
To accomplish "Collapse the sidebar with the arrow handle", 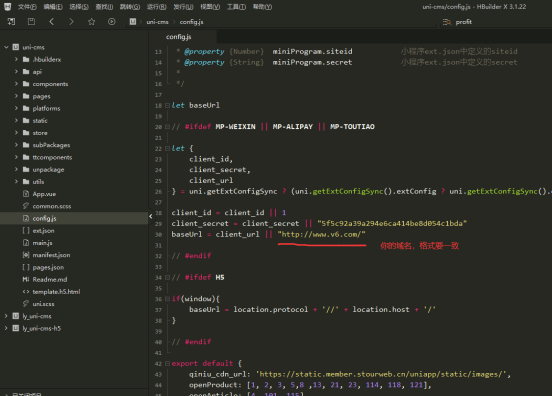I will pyautogui.click(x=151, y=216).
